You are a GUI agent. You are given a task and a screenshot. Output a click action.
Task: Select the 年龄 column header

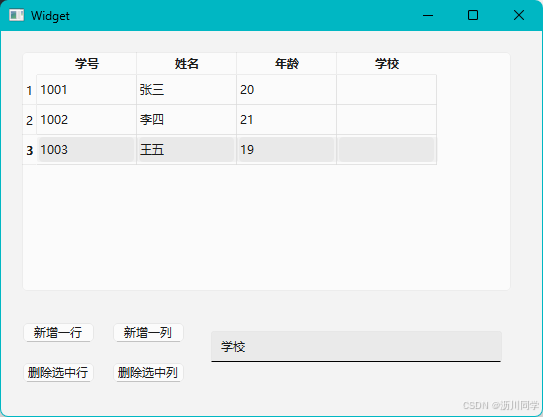tap(287, 64)
